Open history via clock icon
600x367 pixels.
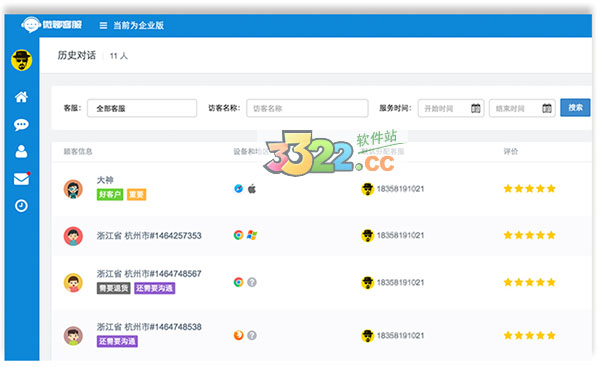tap(21, 206)
